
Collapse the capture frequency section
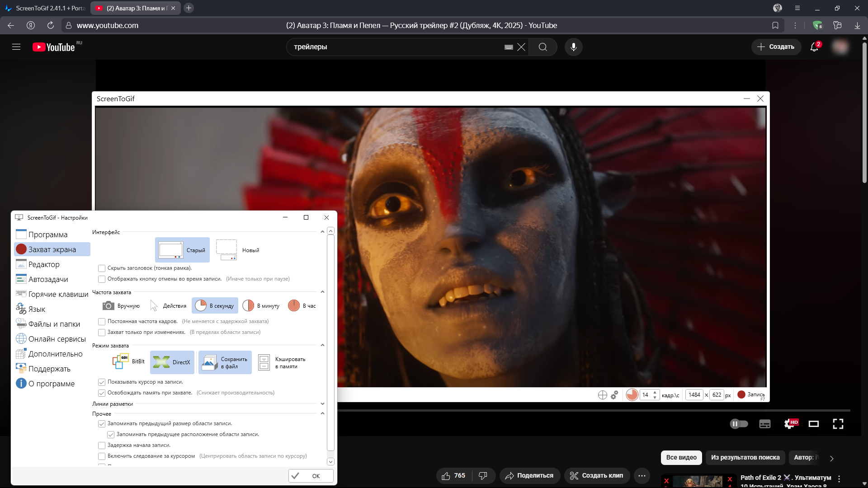point(322,292)
